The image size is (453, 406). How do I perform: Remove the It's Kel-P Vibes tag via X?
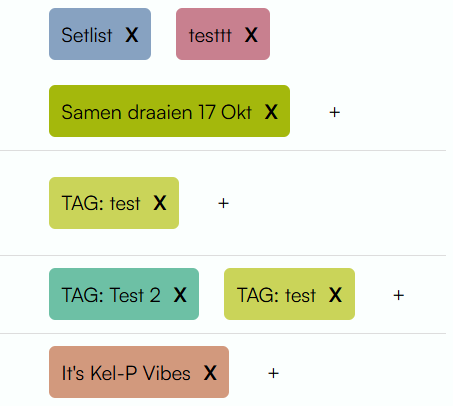pyautogui.click(x=210, y=373)
